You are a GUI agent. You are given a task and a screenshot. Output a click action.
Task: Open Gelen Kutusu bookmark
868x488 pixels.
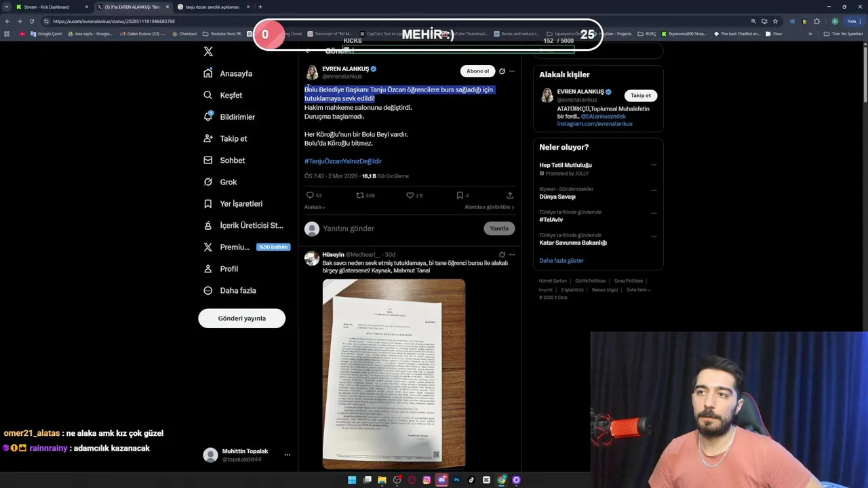click(142, 34)
